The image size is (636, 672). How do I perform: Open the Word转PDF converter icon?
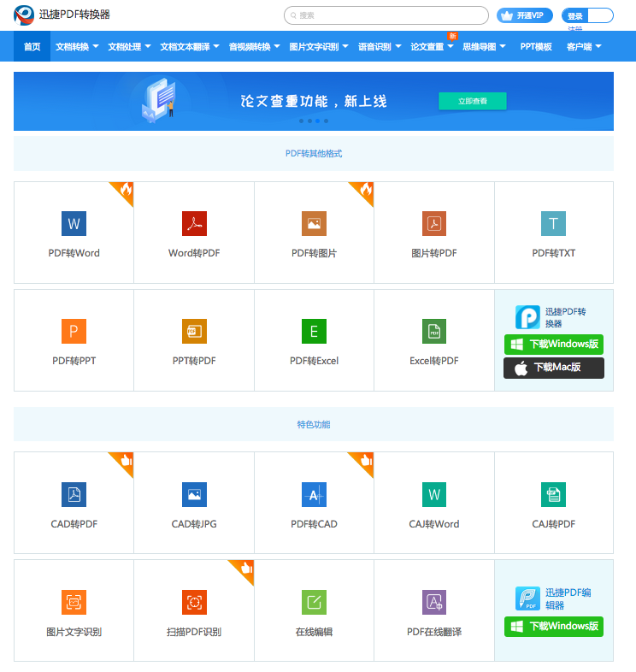tap(194, 223)
